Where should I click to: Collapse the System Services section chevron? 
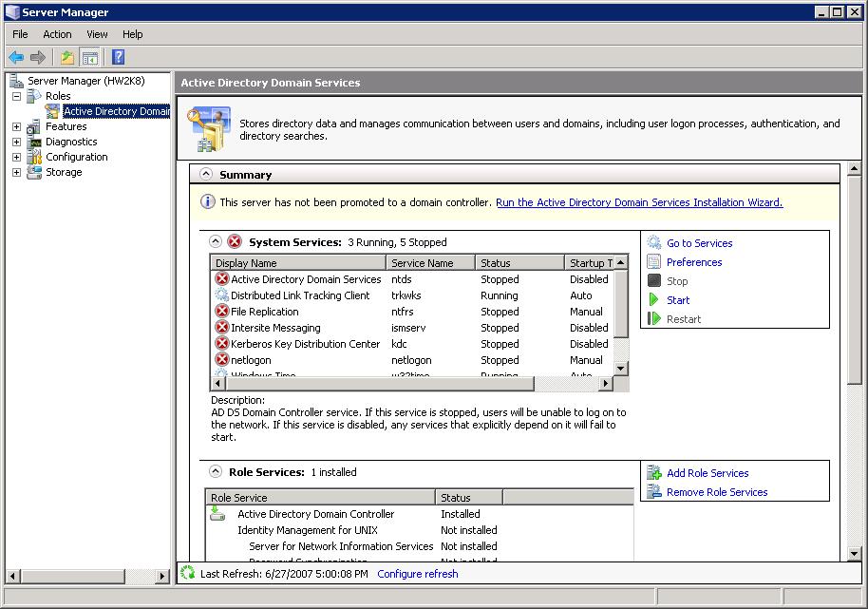tap(216, 241)
